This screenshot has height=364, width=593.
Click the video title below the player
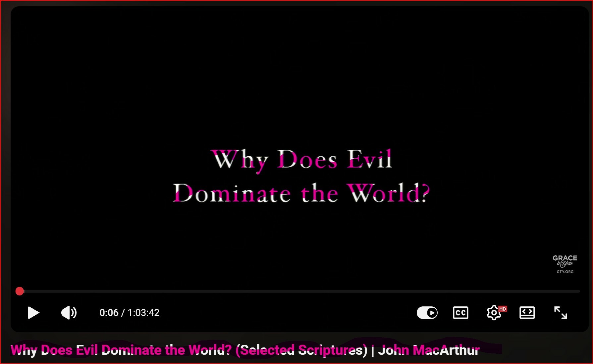[245, 350]
